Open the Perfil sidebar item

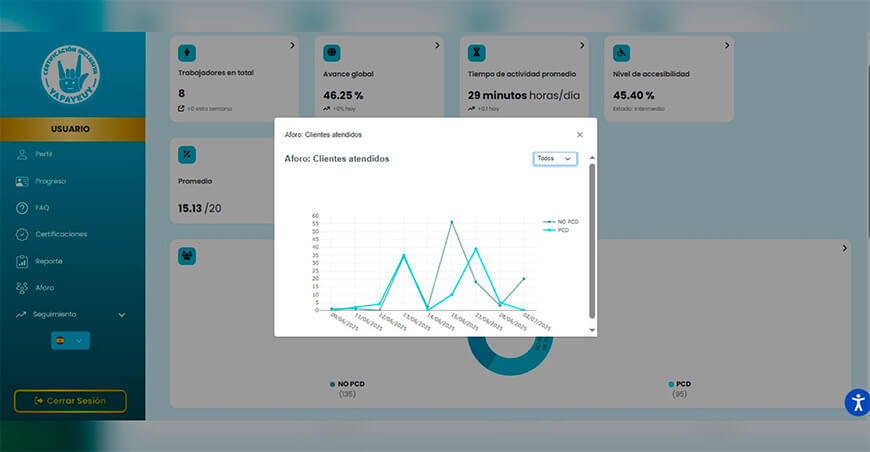click(44, 154)
